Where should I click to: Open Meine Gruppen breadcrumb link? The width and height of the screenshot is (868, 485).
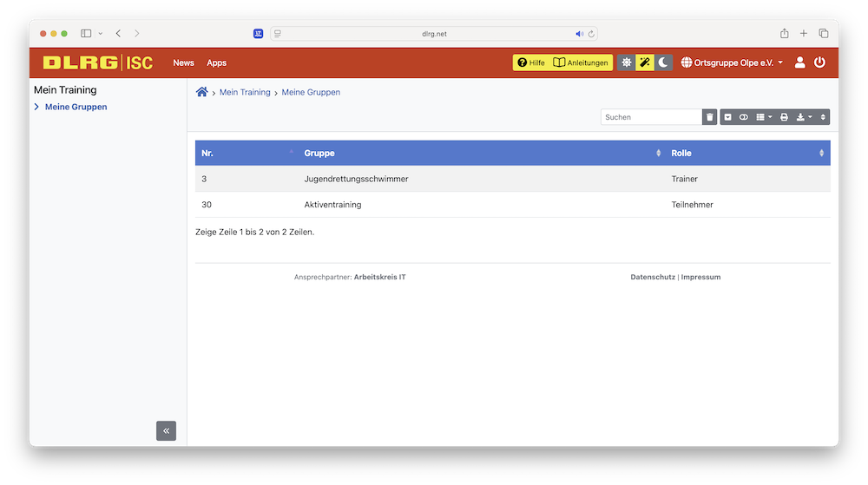[x=311, y=92]
